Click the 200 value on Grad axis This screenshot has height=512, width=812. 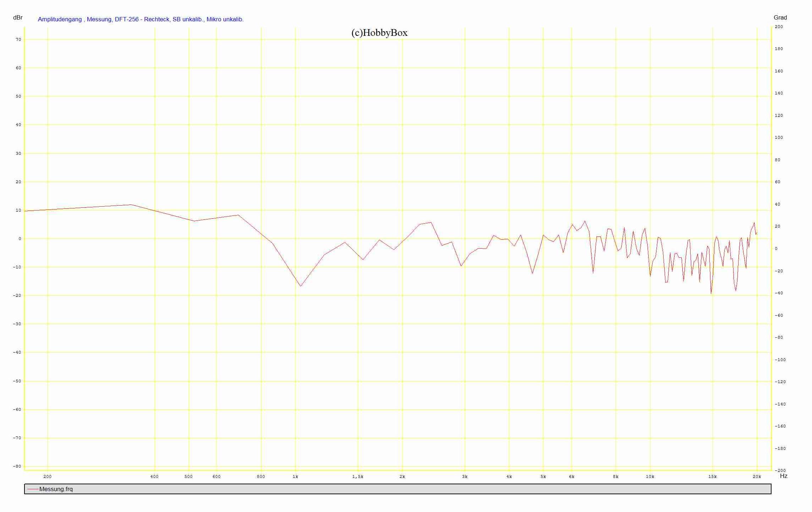[x=779, y=27]
